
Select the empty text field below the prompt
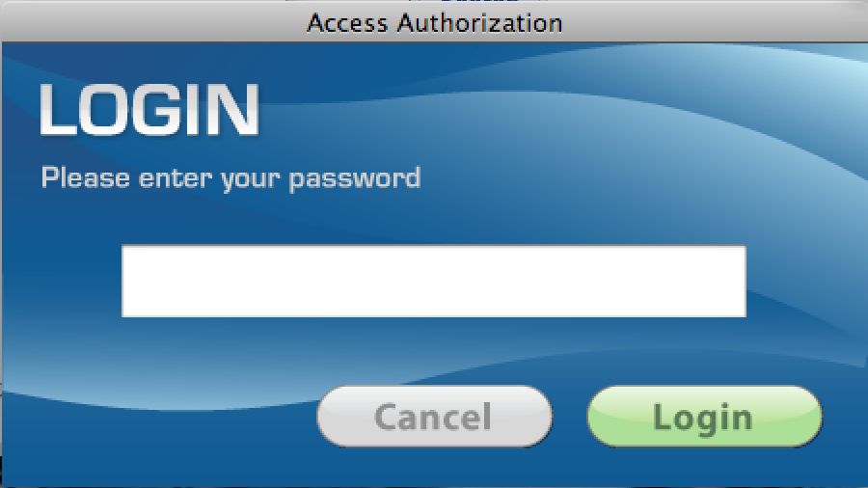click(x=434, y=281)
